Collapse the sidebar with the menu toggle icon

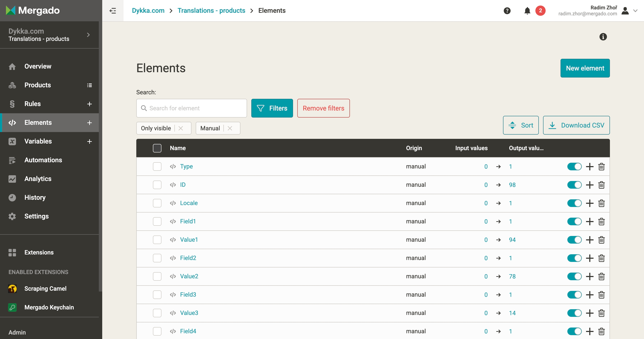tap(113, 10)
